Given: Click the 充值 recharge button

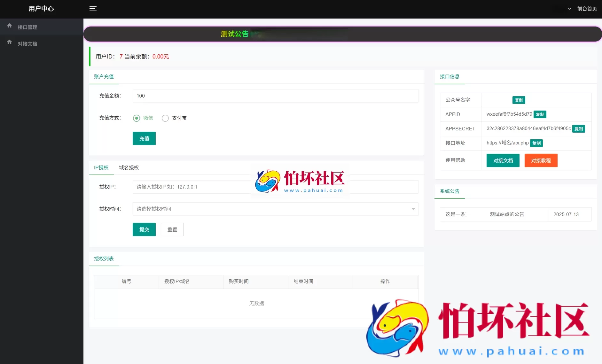Looking at the screenshot, I should point(144,138).
